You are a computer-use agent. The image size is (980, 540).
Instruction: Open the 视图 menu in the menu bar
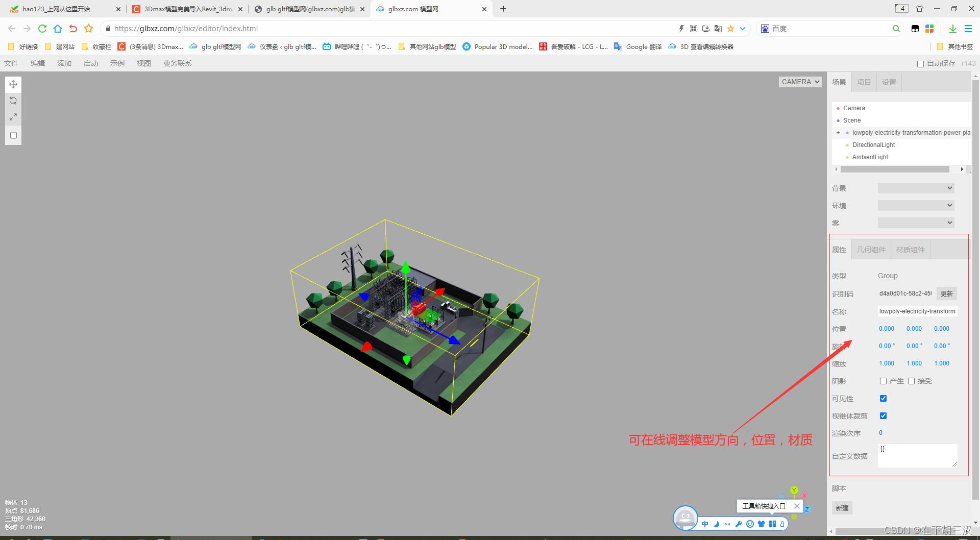coord(143,63)
